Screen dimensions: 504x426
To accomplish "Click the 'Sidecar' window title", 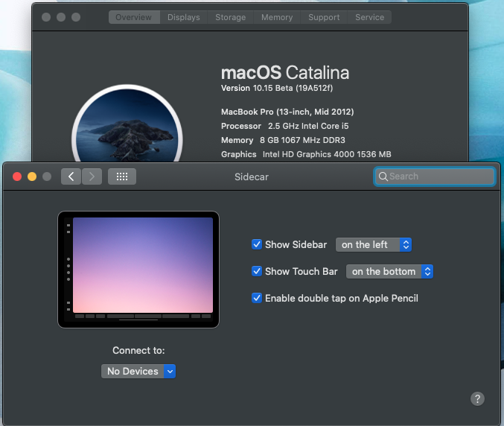I will 252,177.
